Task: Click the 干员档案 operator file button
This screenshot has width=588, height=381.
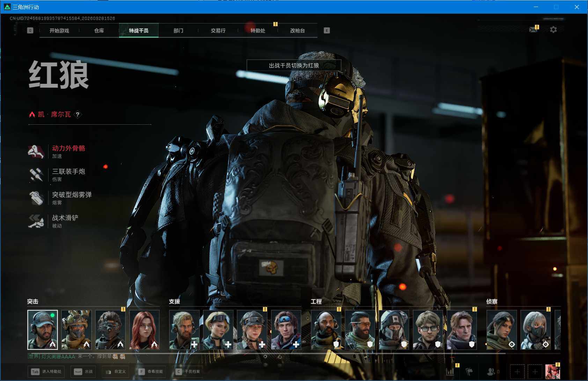Action: click(188, 372)
